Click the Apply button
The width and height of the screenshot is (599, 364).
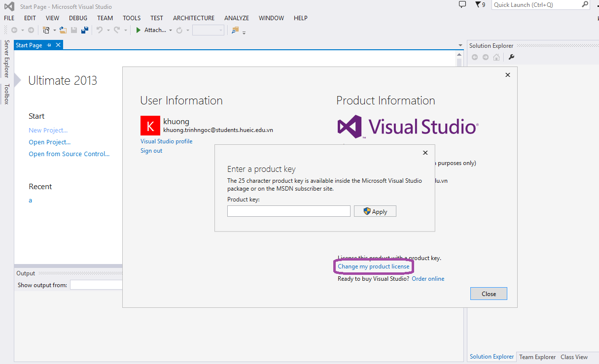pos(375,211)
